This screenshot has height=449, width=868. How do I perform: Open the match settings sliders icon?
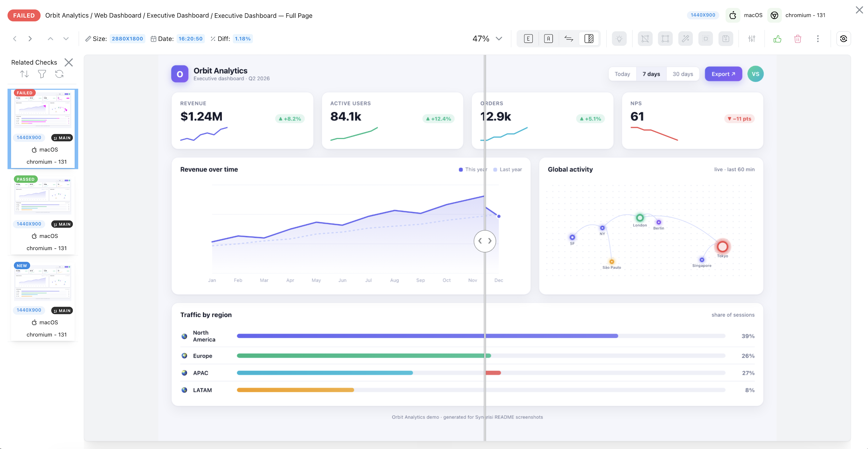click(752, 39)
